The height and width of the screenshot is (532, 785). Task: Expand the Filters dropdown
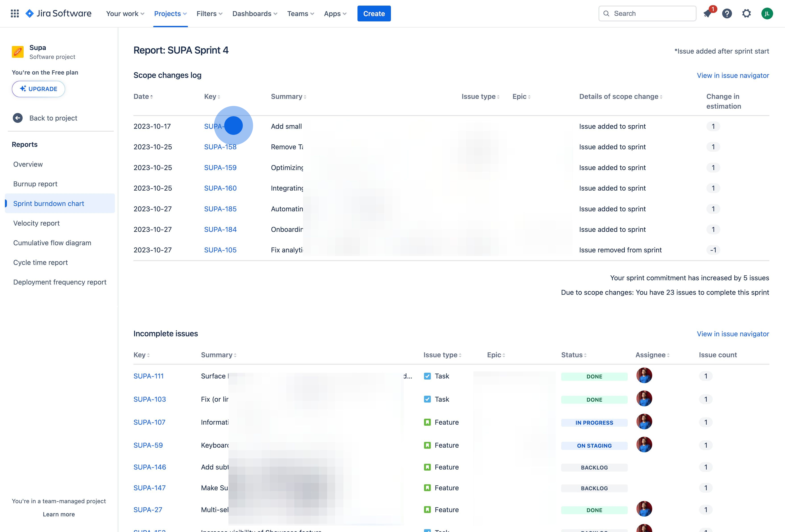tap(210, 14)
